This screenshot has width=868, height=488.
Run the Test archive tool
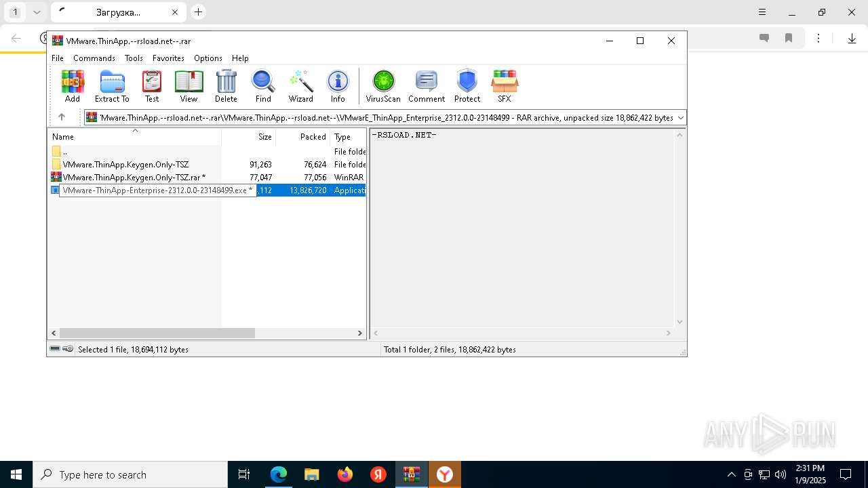tap(152, 86)
